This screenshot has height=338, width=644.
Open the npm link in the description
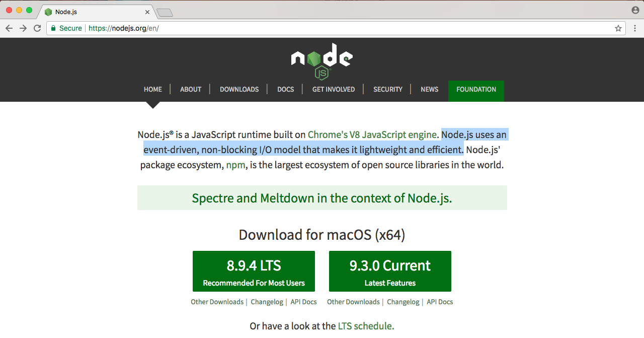point(236,165)
